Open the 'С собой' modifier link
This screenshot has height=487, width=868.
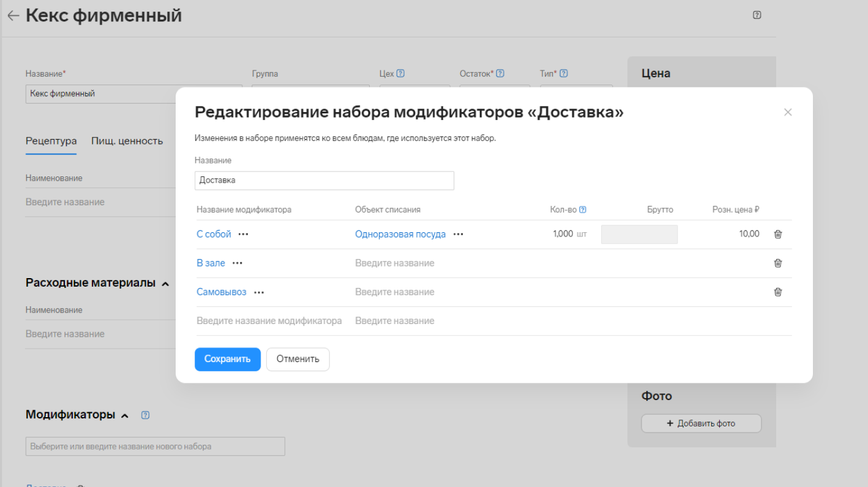tap(214, 234)
